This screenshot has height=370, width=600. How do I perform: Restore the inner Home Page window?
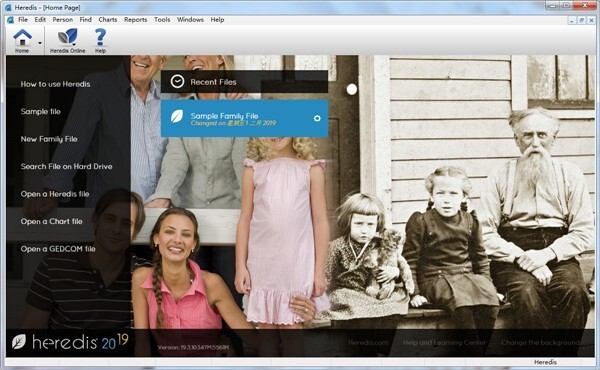[581, 20]
